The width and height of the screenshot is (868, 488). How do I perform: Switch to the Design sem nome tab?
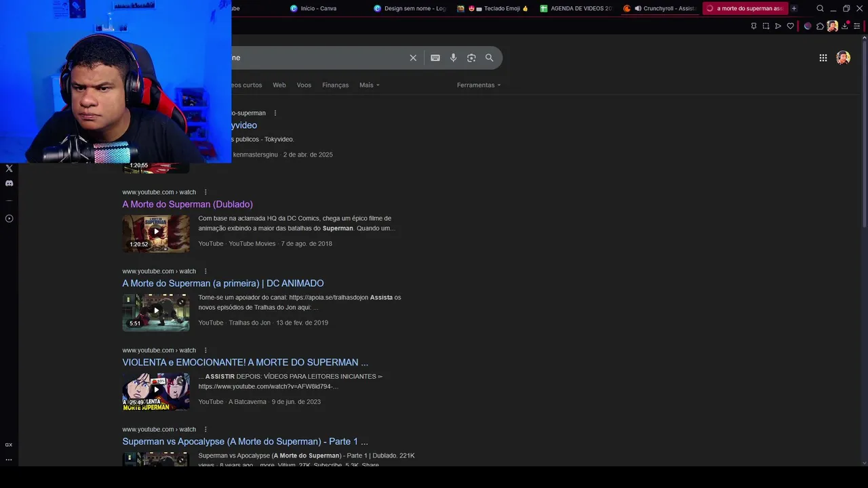point(410,9)
